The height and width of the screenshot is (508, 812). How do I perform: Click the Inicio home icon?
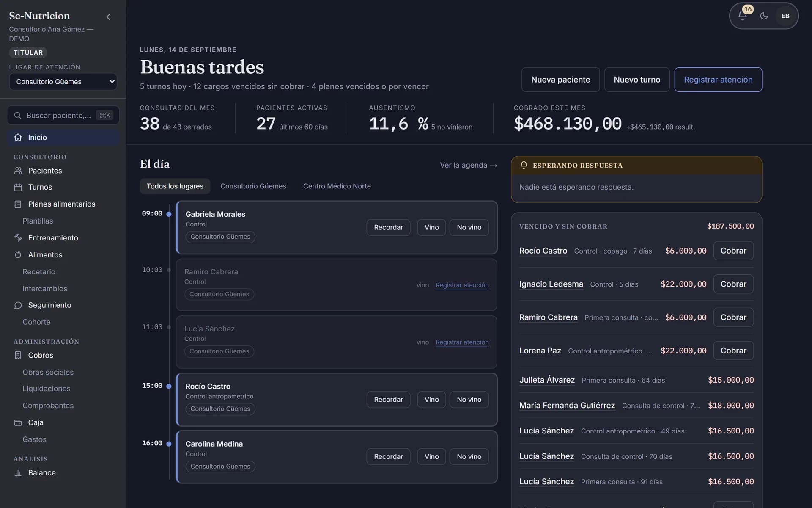(18, 137)
